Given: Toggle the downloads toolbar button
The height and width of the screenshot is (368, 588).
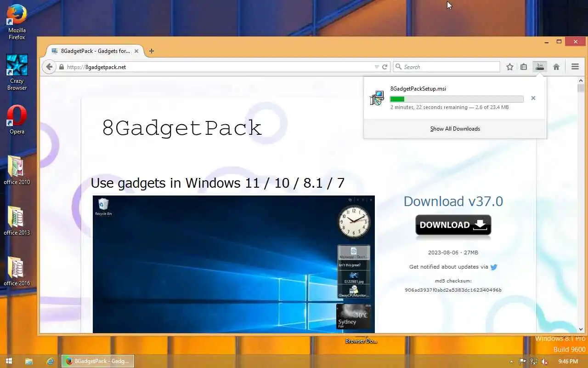Looking at the screenshot, I should point(540,67).
